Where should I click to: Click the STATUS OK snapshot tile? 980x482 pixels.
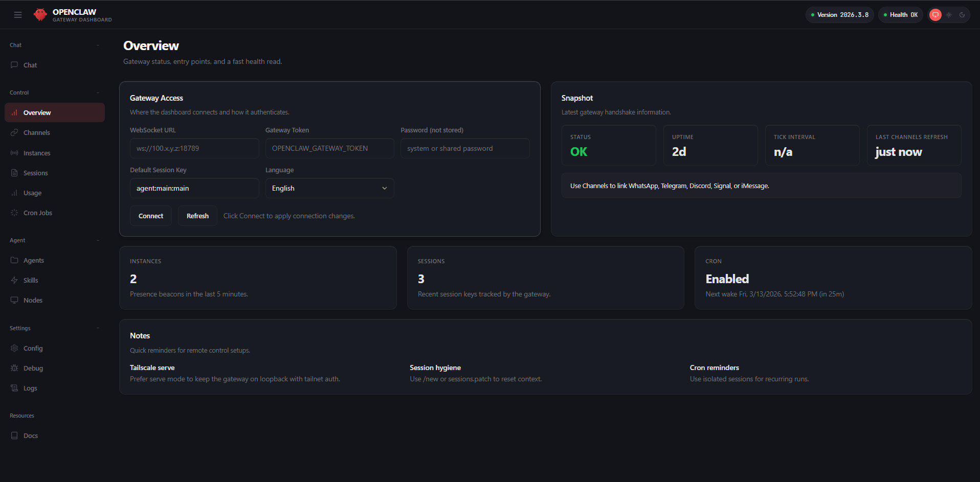[x=609, y=145]
